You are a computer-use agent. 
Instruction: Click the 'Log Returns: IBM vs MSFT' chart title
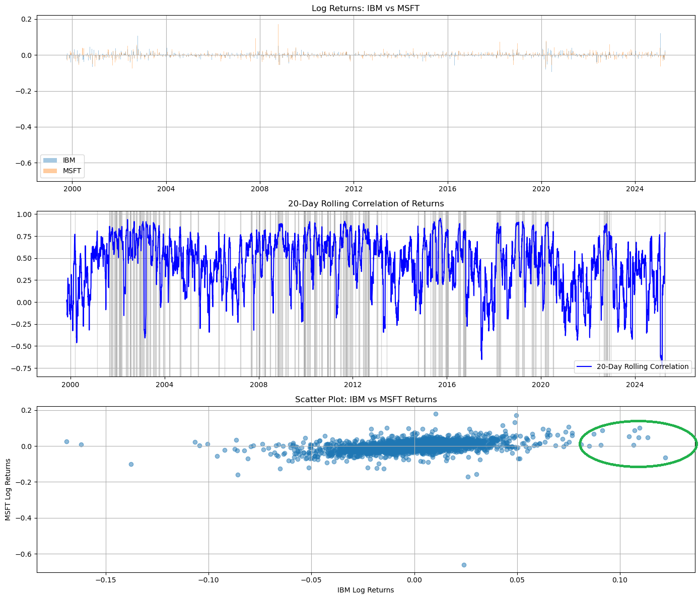click(x=366, y=8)
